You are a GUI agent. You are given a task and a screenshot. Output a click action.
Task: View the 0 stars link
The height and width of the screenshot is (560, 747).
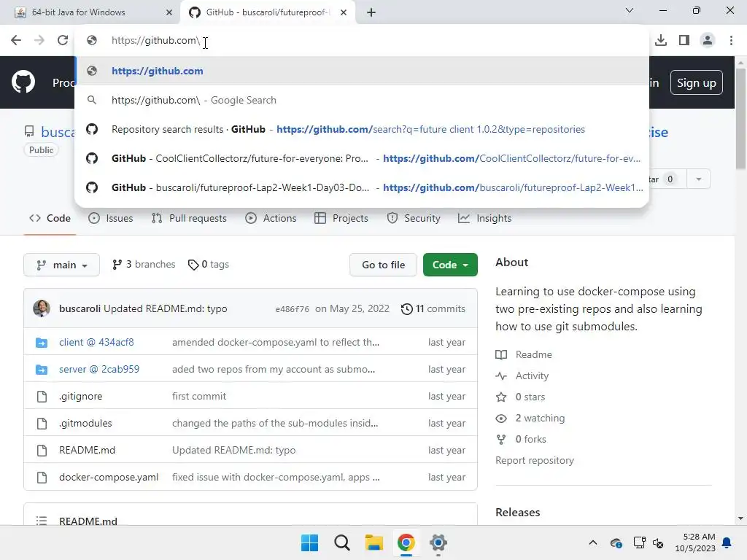pyautogui.click(x=520, y=397)
